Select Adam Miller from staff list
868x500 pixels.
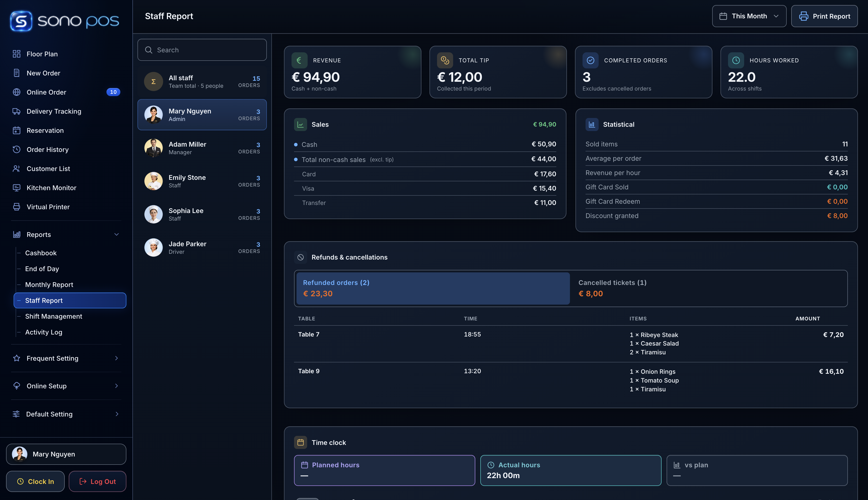[202, 148]
